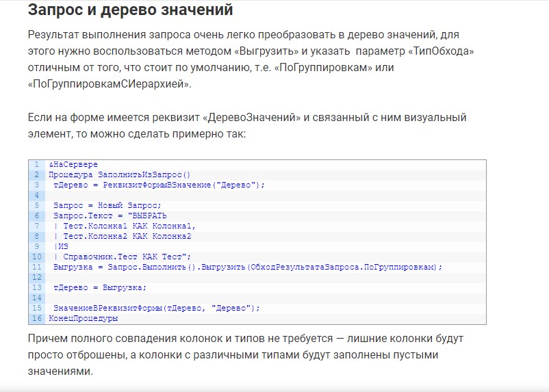Screen dimensions: 549x392
Task: Click «ПоГруппировкамСИерархией» in the paragraph
Action: coord(110,84)
